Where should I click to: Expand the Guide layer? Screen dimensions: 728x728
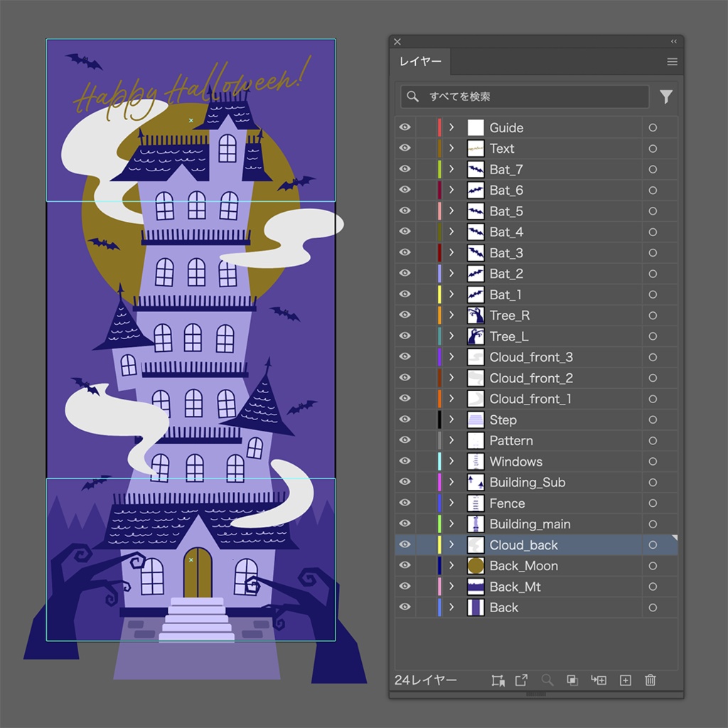click(x=451, y=127)
